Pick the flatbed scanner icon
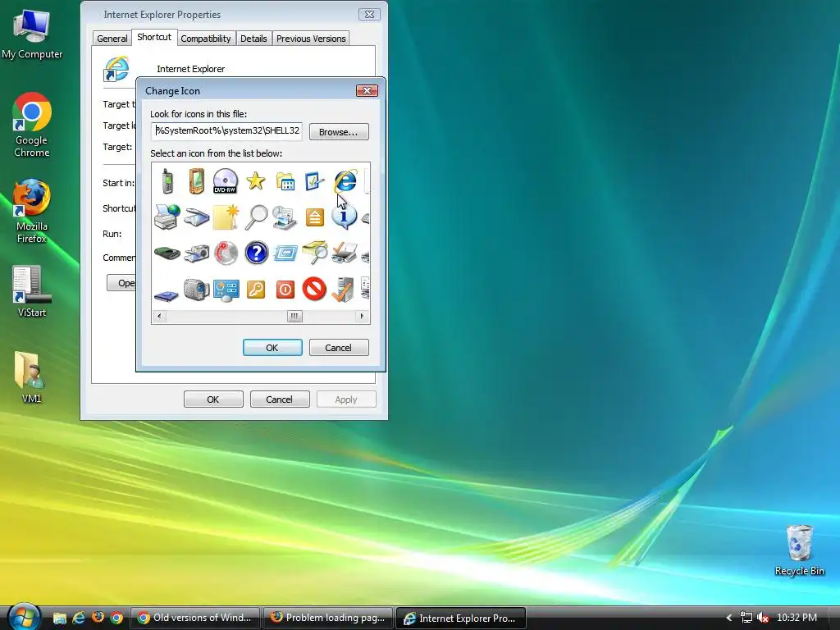The height and width of the screenshot is (630, 840). click(x=197, y=217)
